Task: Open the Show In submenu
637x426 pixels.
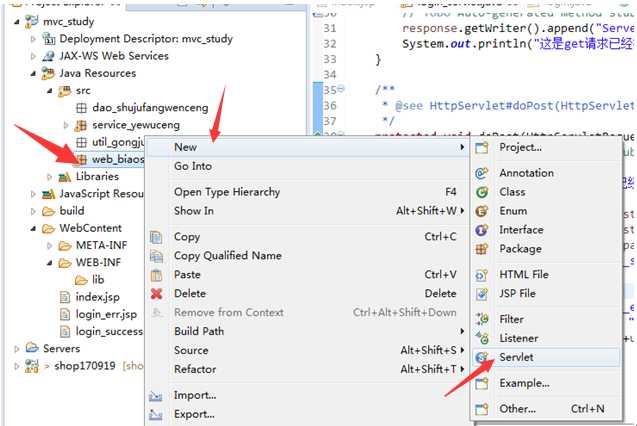Action: coord(306,211)
